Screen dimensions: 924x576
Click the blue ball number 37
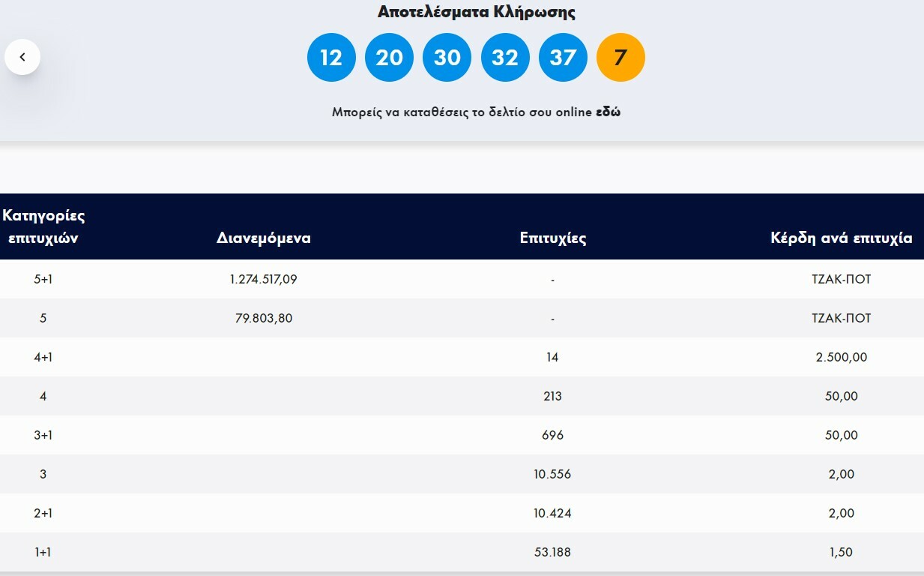click(563, 57)
